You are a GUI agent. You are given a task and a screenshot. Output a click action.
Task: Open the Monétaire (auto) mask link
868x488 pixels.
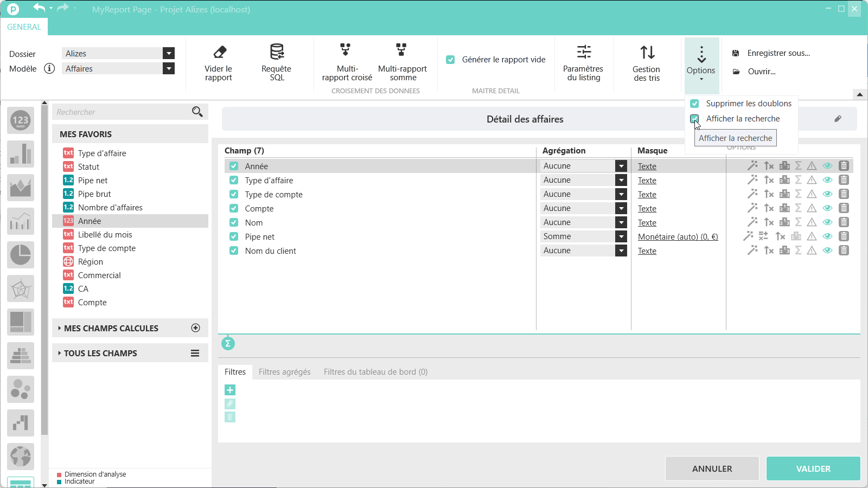click(678, 237)
